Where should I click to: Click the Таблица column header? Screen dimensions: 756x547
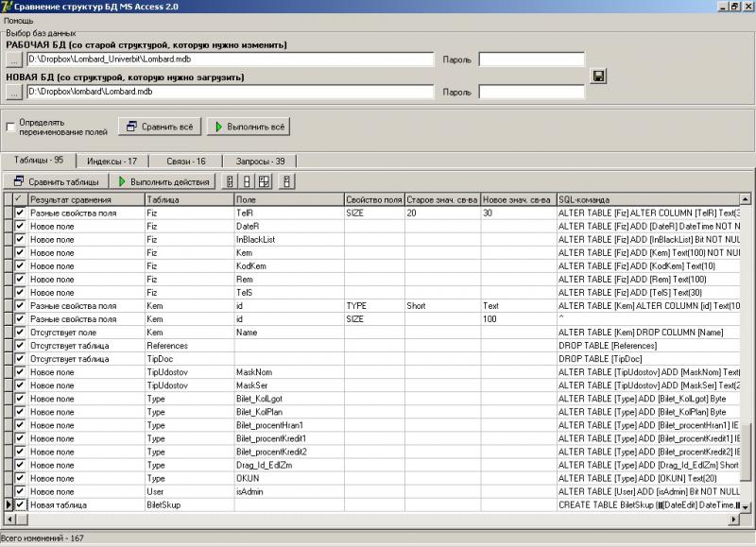click(x=190, y=199)
